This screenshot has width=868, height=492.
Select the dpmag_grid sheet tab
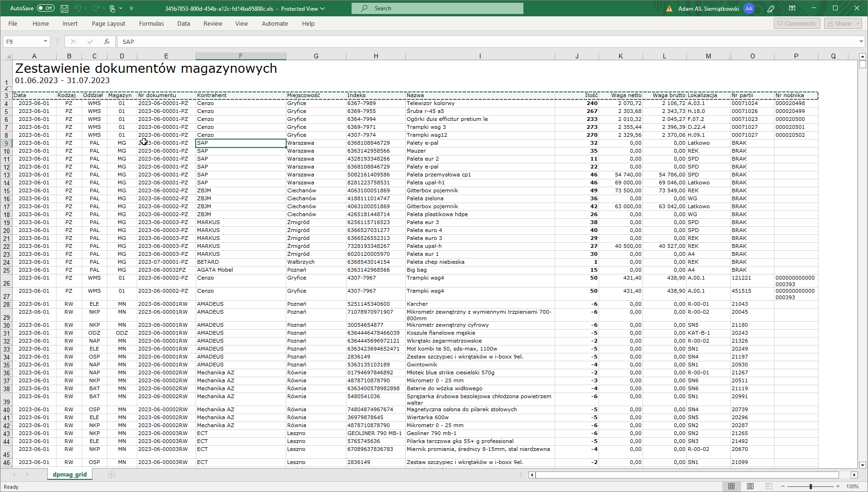tap(70, 475)
